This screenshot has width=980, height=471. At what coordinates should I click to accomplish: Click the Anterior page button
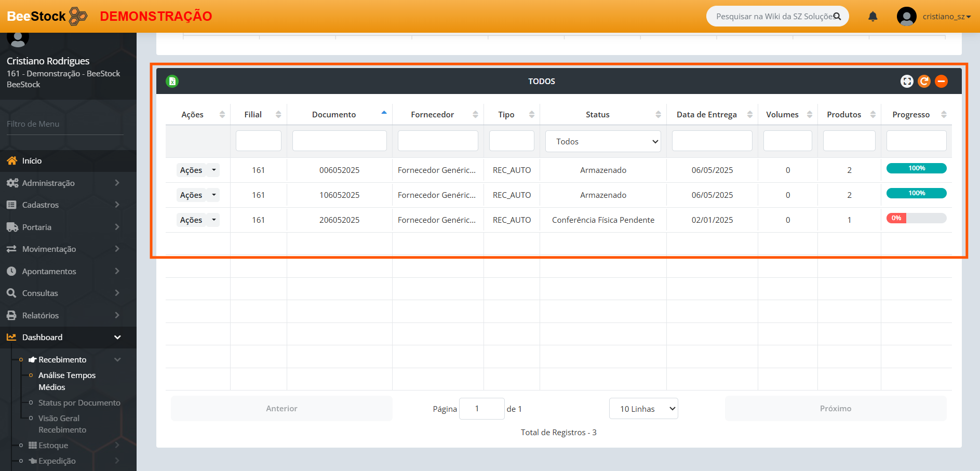[x=281, y=409]
